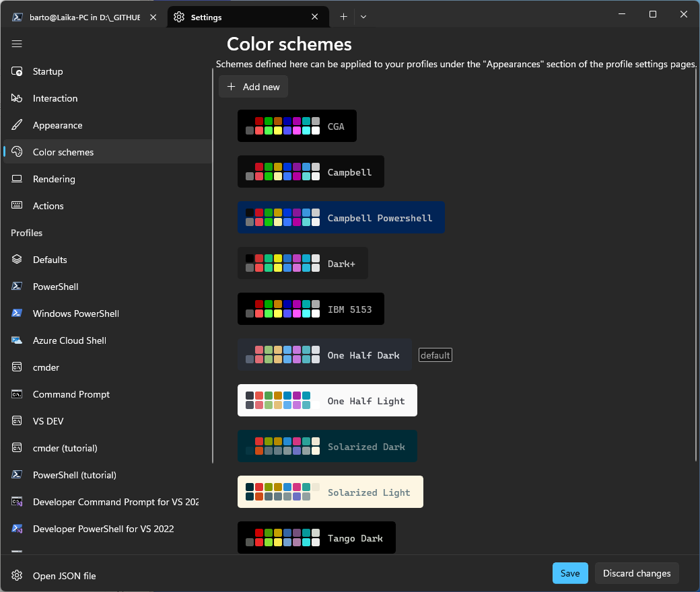The image size is (700, 592).
Task: Click the Appearance brush icon
Action: [x=17, y=125]
